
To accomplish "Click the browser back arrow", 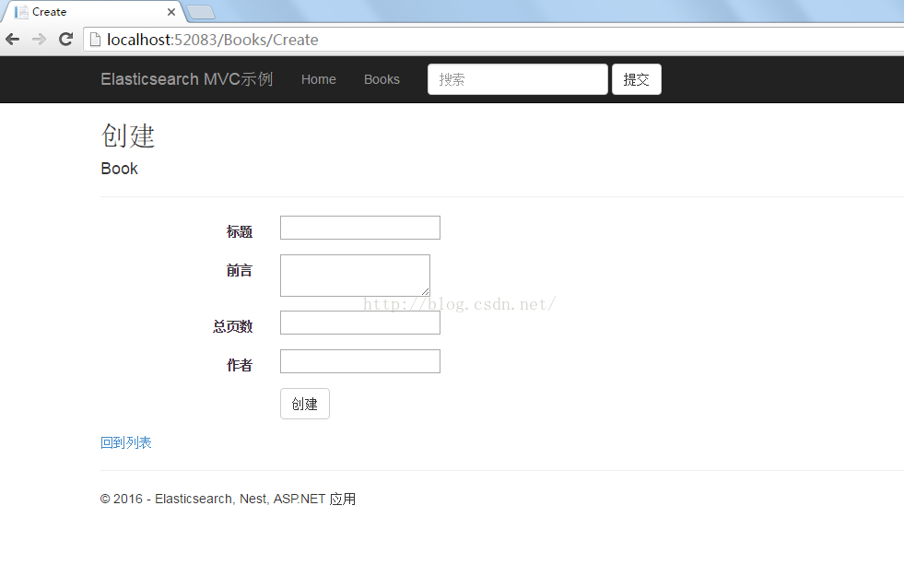I will pos(13,40).
